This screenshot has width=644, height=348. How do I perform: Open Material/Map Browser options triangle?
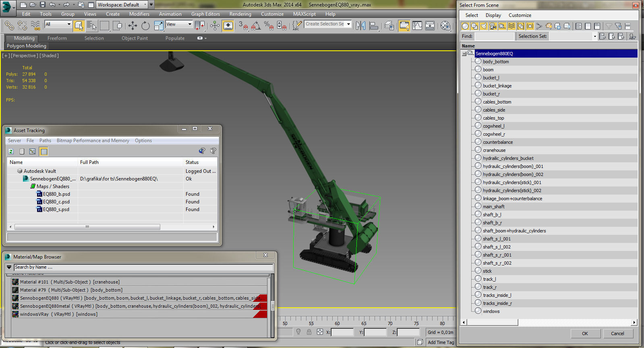[9, 267]
